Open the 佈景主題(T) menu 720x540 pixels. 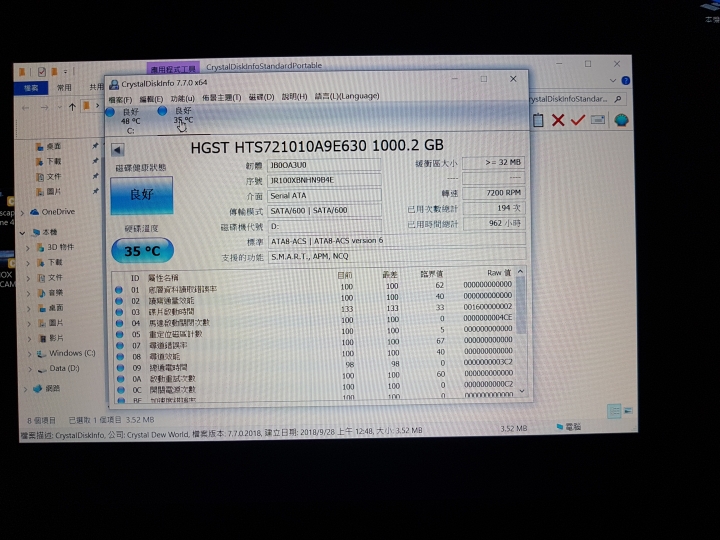(221, 98)
